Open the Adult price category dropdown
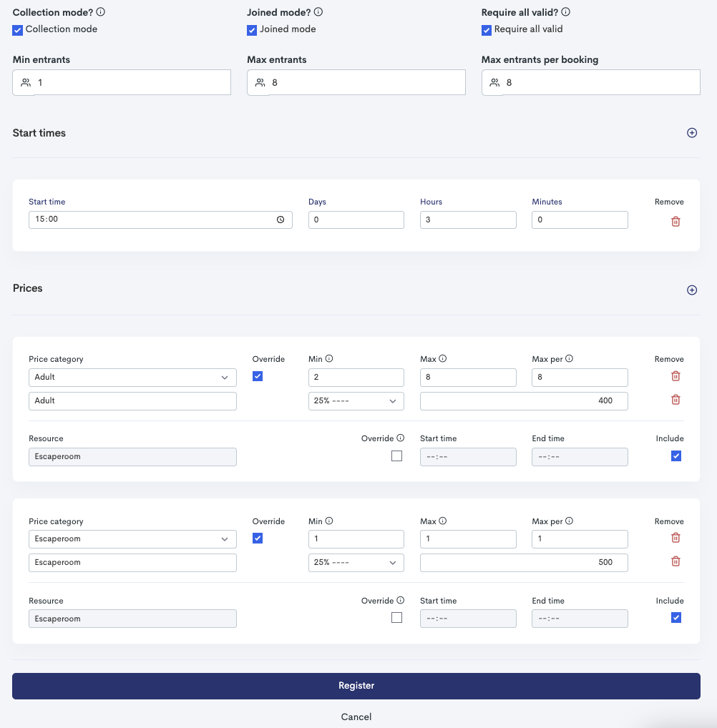 tap(132, 378)
